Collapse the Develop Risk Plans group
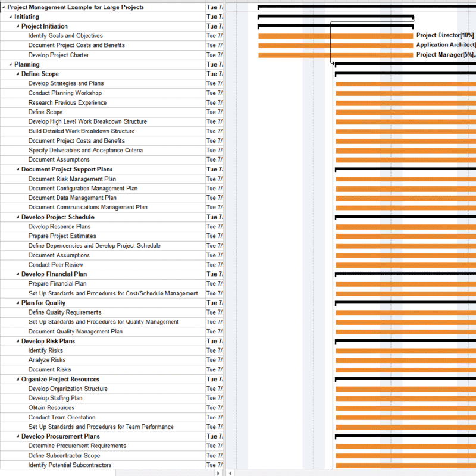 (18, 341)
